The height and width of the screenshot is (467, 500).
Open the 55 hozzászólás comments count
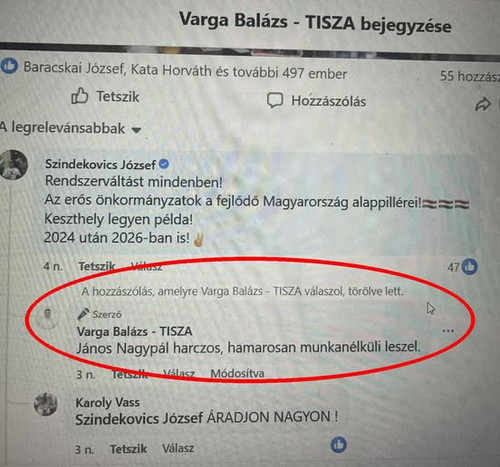470,76
